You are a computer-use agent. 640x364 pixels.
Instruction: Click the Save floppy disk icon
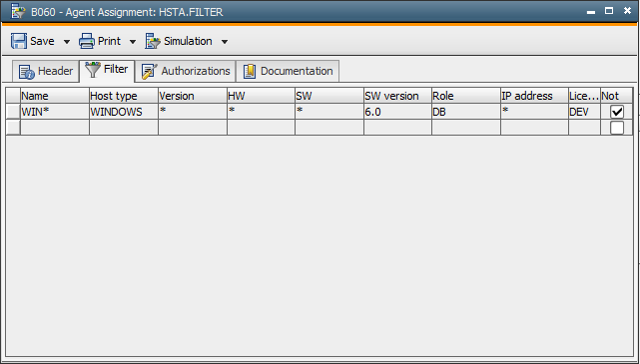(19, 41)
